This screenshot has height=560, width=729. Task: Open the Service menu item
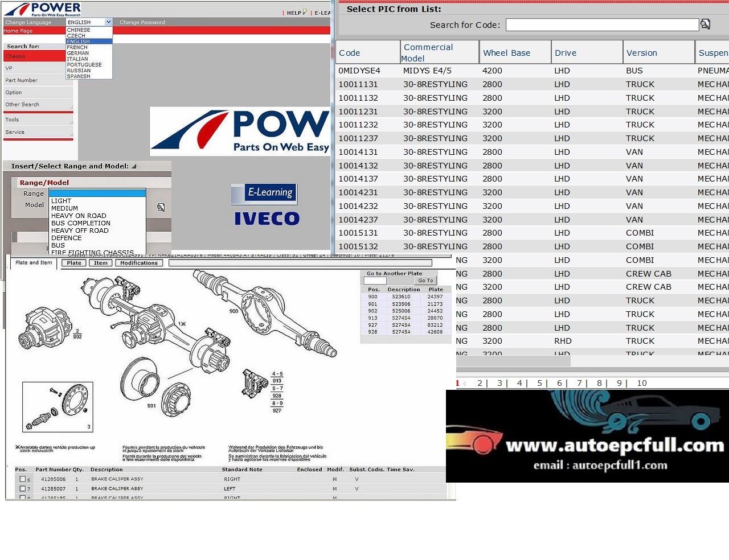click(38, 132)
